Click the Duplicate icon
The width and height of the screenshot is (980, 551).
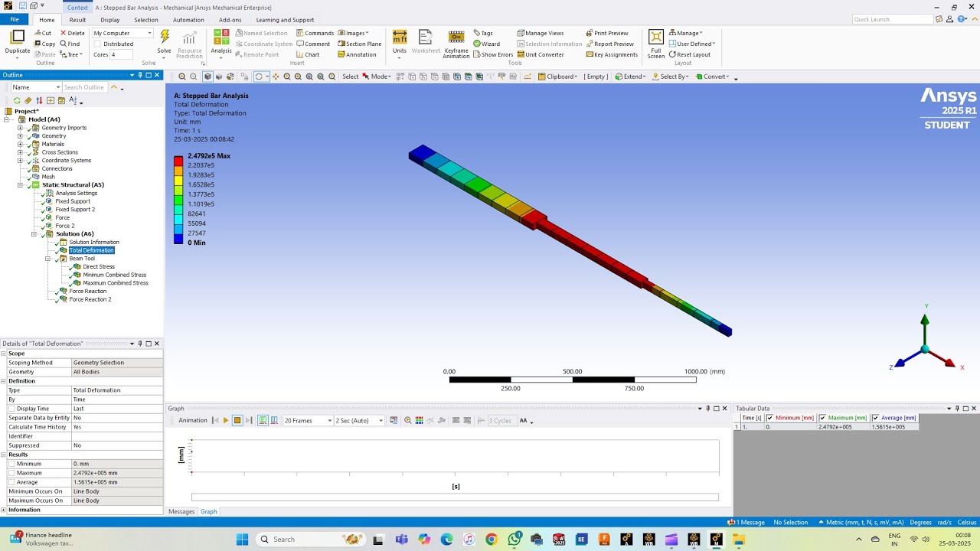coord(17,42)
